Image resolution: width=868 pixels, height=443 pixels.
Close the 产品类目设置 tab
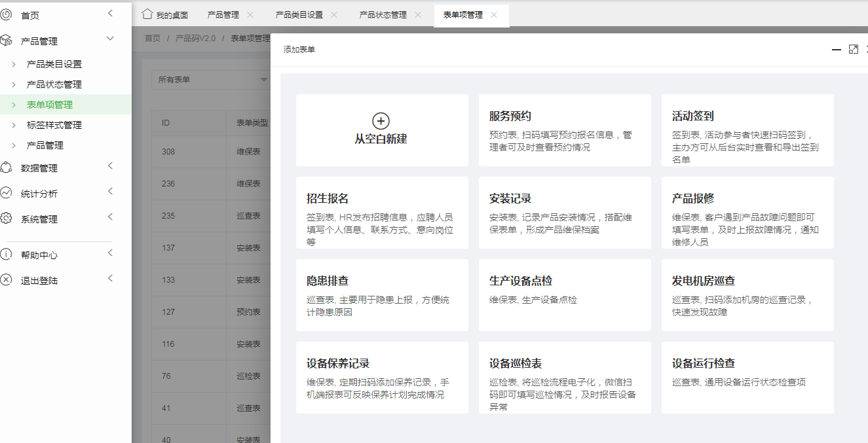[x=334, y=15]
